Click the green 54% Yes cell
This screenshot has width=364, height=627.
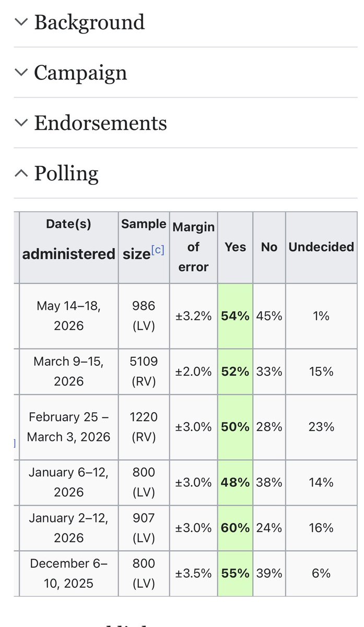coord(235,316)
